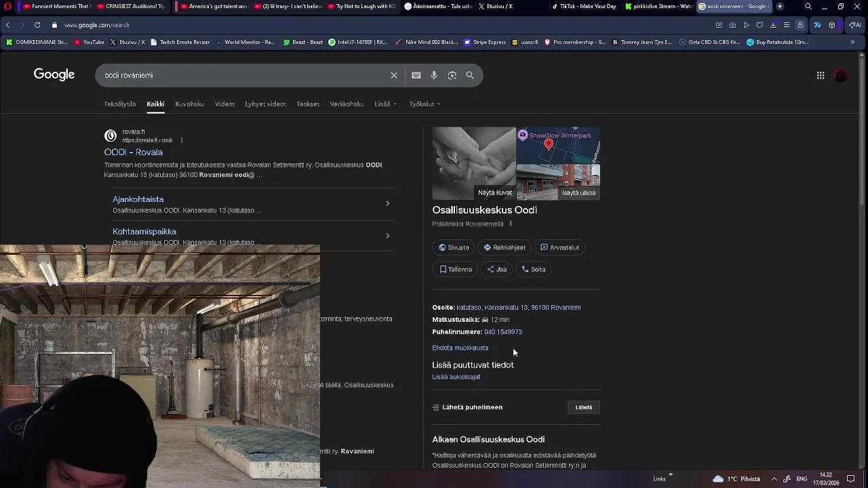Click the Sivusto website button
The width and height of the screenshot is (868, 488).
coord(454,247)
